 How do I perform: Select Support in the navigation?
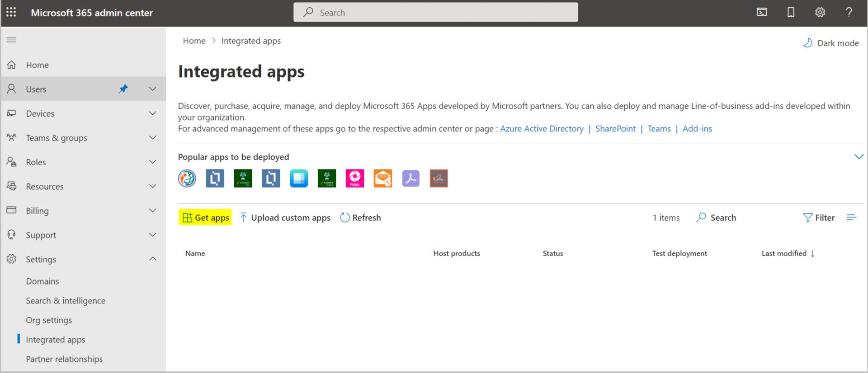[41, 235]
